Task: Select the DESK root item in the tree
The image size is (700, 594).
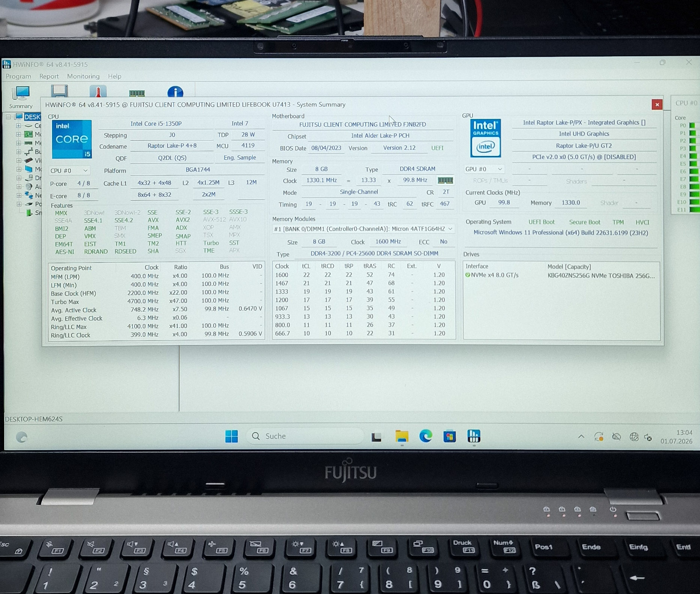Action: click(x=32, y=117)
